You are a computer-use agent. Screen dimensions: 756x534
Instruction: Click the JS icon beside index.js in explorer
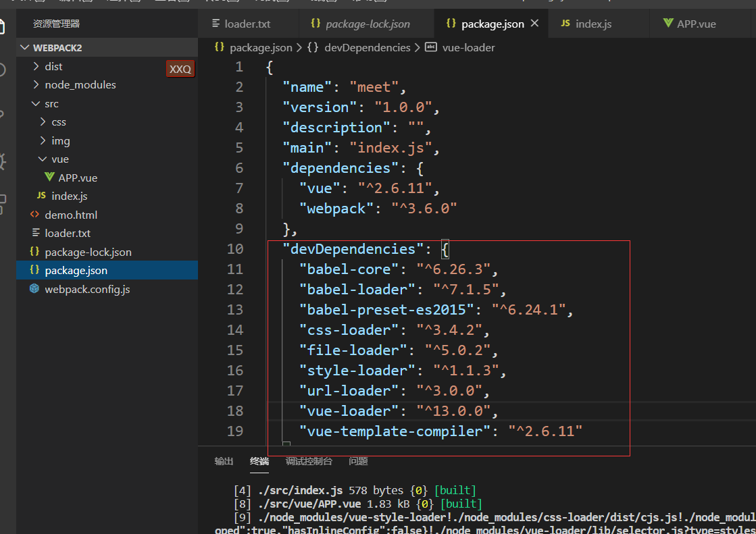point(41,196)
